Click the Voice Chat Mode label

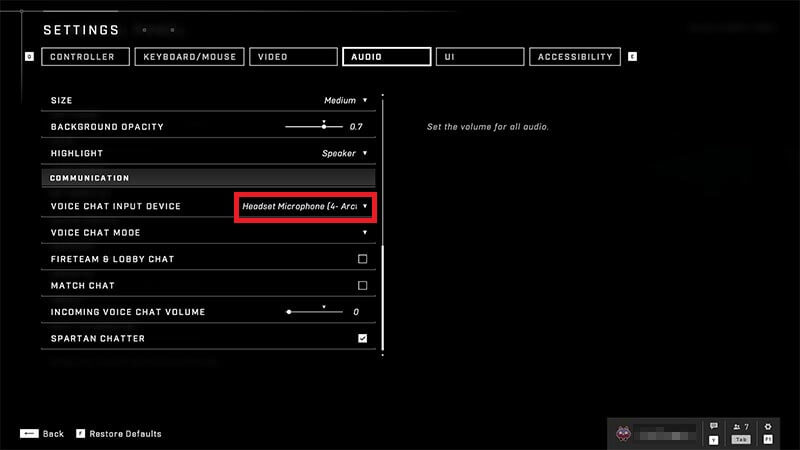[x=95, y=233]
